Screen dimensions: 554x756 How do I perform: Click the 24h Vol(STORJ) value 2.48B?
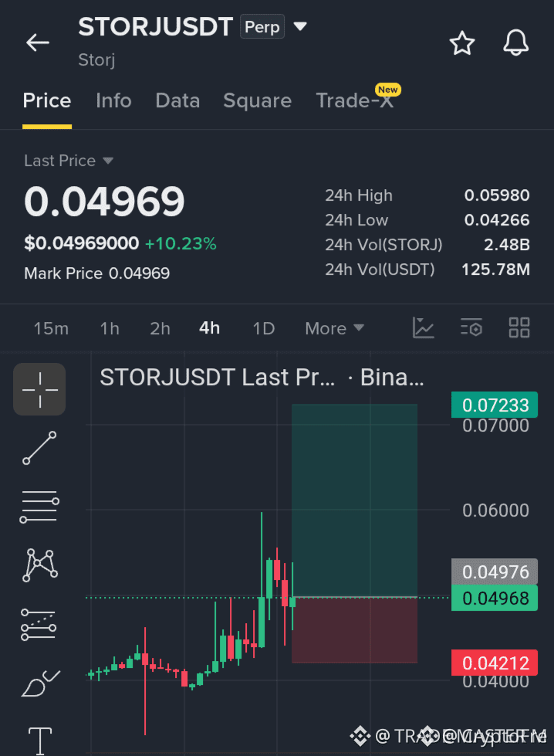click(x=507, y=245)
